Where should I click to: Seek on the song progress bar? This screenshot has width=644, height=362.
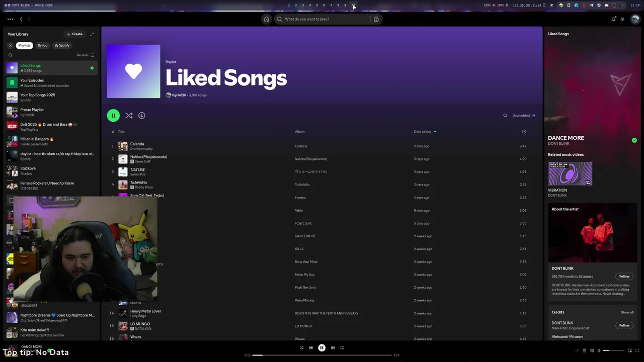[322, 355]
